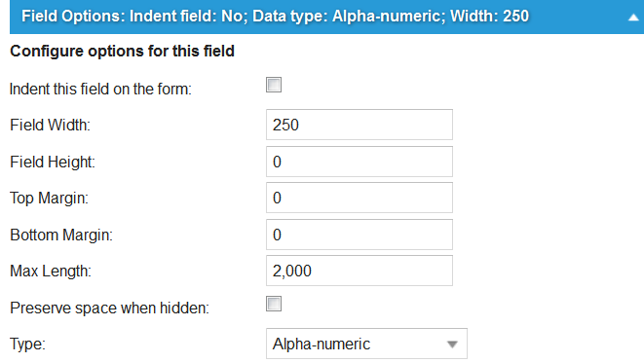Click the Preserve space when hidden label
Image resolution: width=644 pixels, height=363 pixels.
[110, 309]
